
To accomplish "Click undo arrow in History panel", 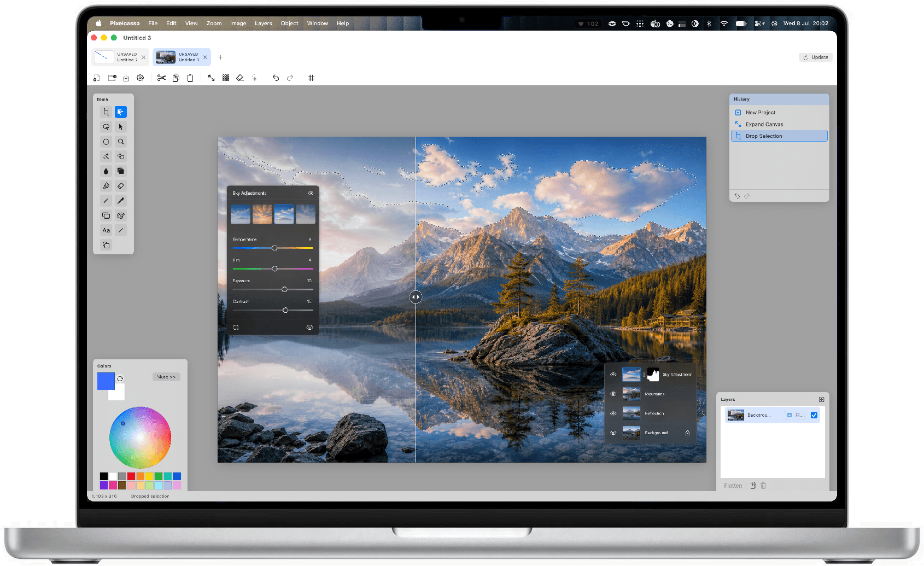I will (737, 196).
